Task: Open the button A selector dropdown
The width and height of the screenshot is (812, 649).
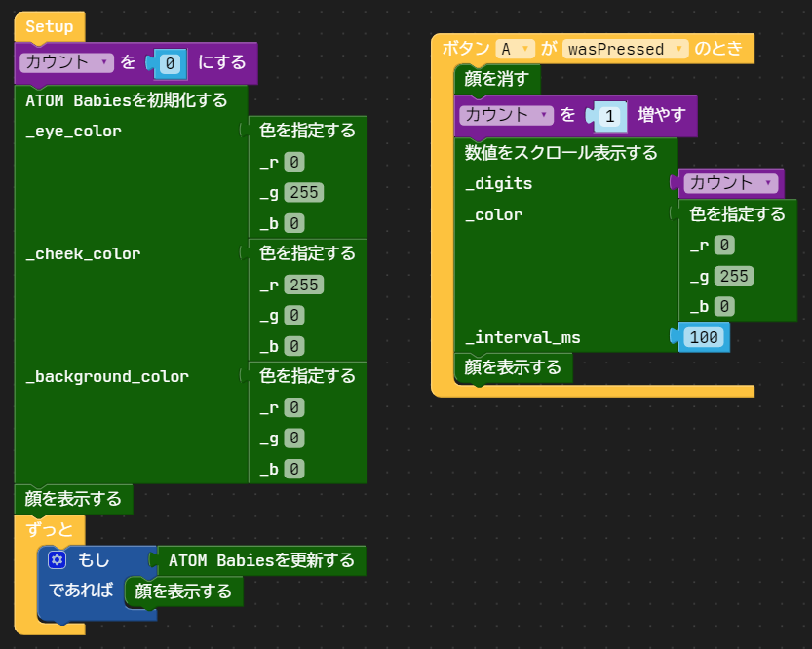Action: [515, 49]
